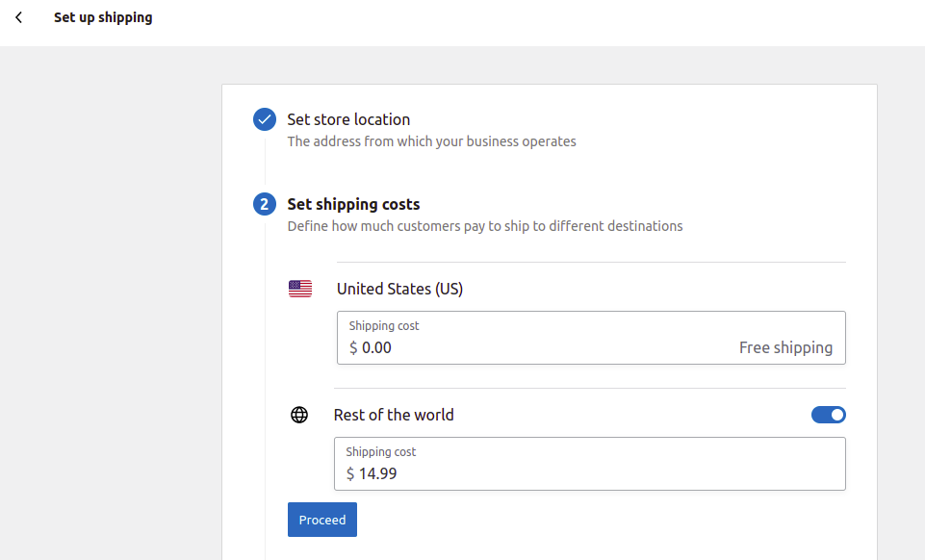Click the store address description text
Image resolution: width=925 pixels, height=560 pixels.
coord(431,141)
